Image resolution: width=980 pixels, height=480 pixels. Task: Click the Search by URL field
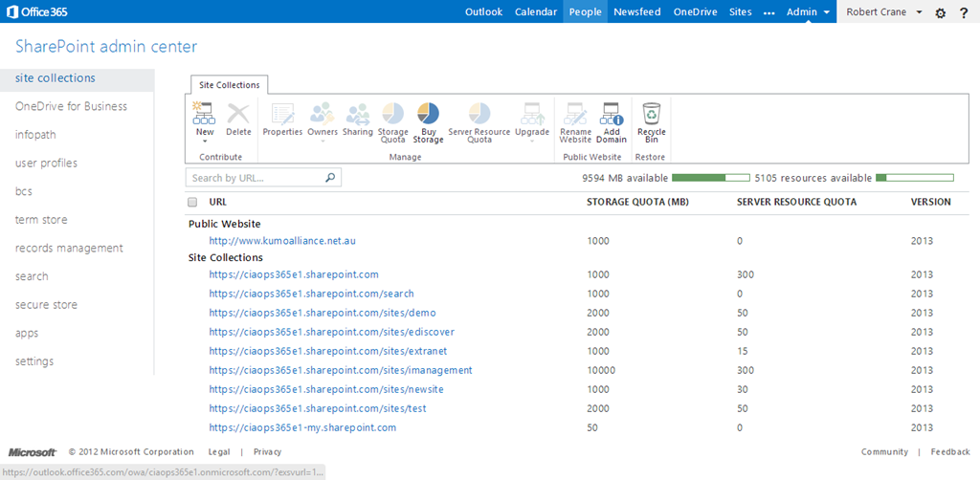(x=256, y=178)
